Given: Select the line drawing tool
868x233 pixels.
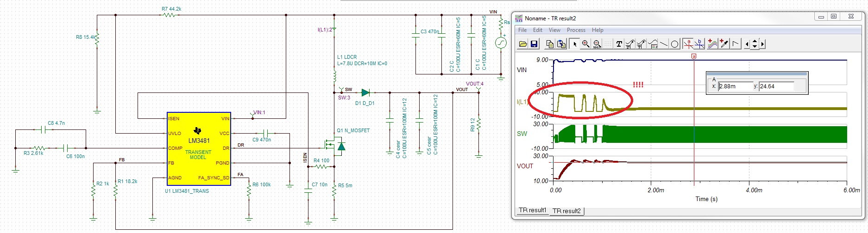Looking at the screenshot, I should tap(664, 44).
